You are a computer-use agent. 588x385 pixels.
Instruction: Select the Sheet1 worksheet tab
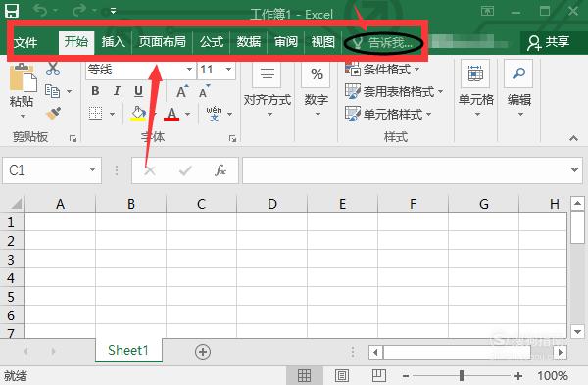coord(128,350)
